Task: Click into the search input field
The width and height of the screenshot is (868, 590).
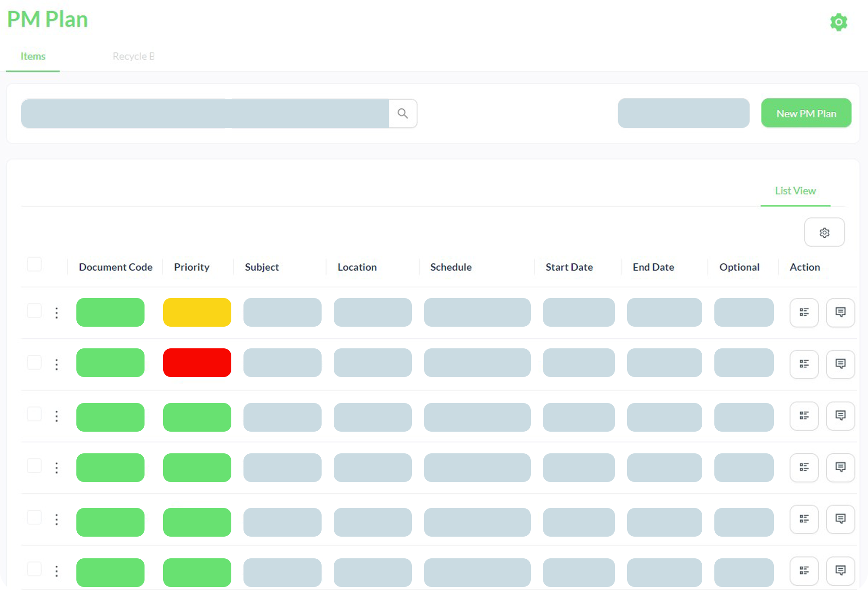Action: pyautogui.click(x=205, y=113)
